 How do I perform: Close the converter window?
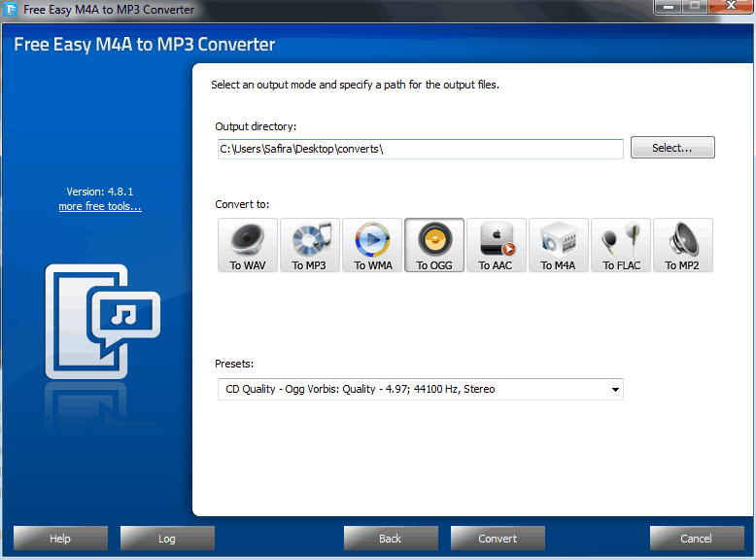(731, 6)
